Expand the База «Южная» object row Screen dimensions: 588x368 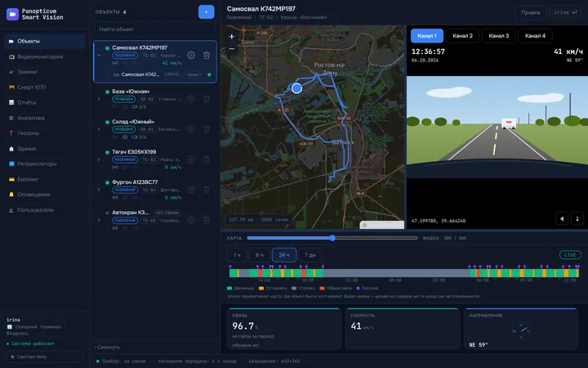point(99,99)
